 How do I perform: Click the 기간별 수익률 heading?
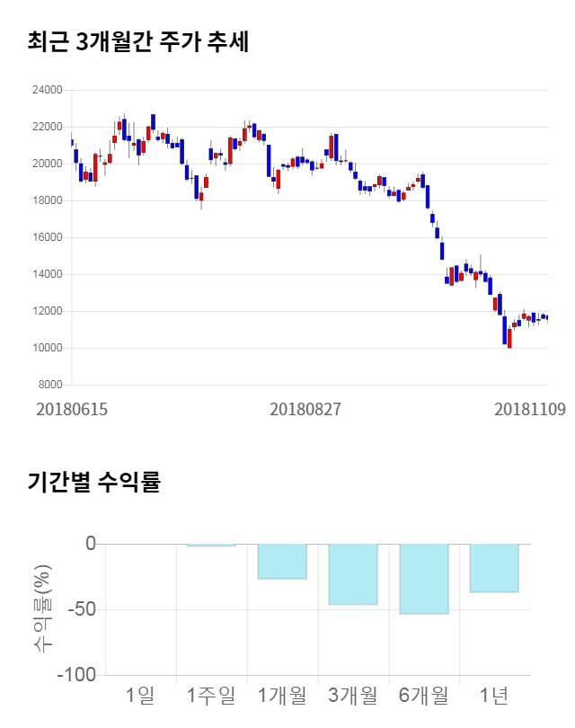[x=93, y=482]
